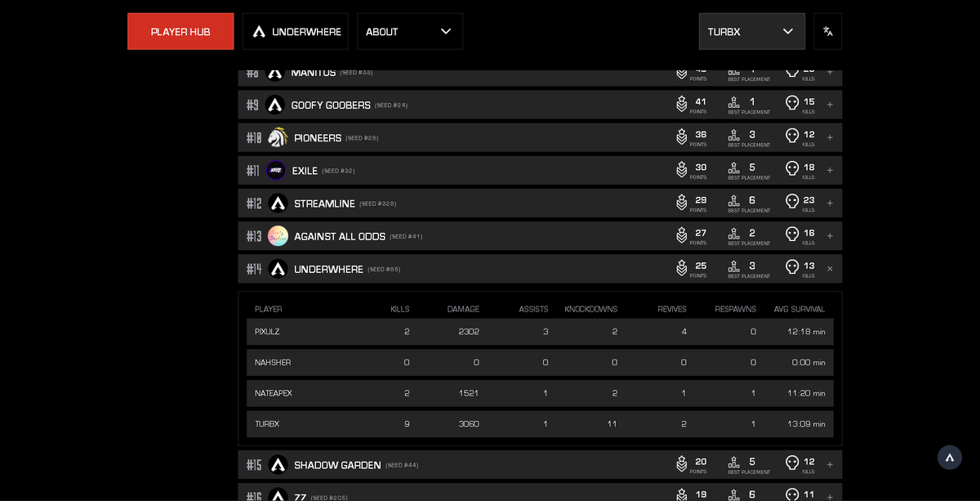Click the Kills column header

click(400, 309)
